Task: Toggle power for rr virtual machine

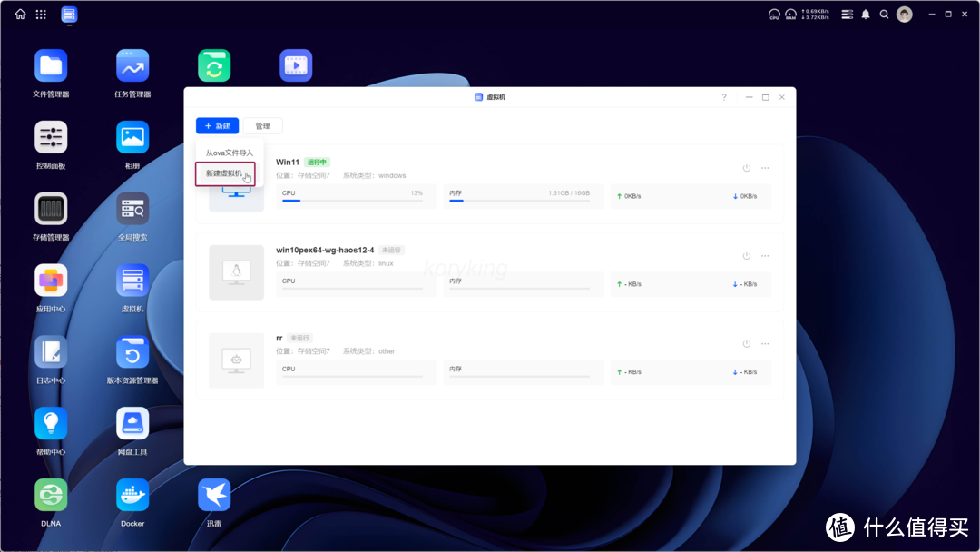Action: (746, 344)
